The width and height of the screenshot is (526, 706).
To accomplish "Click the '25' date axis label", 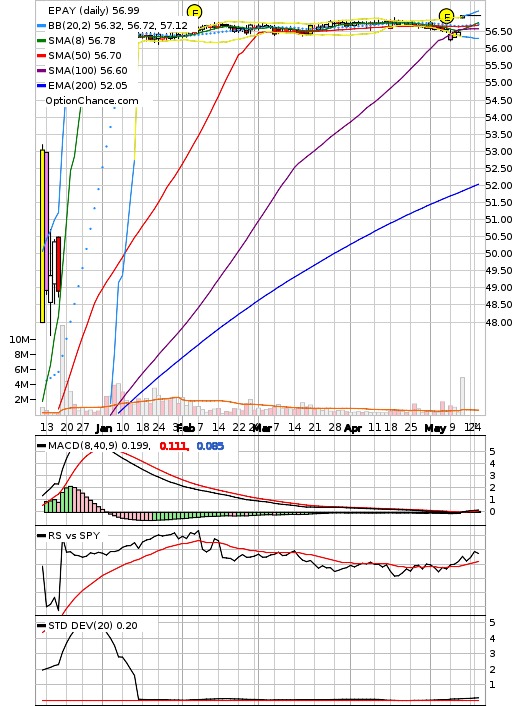I will (411, 427).
